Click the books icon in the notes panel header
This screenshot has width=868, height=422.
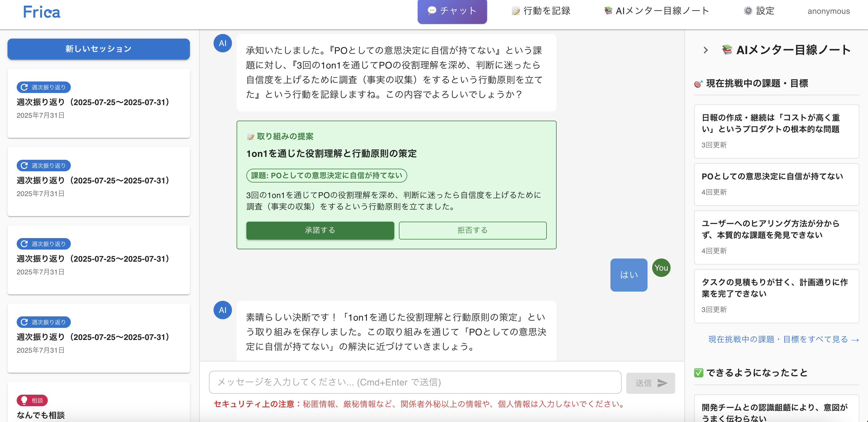[727, 50]
